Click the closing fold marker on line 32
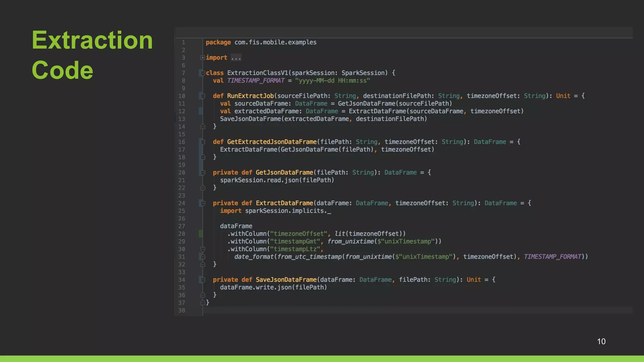Viewport: 644px width, 362px height. coord(203,264)
